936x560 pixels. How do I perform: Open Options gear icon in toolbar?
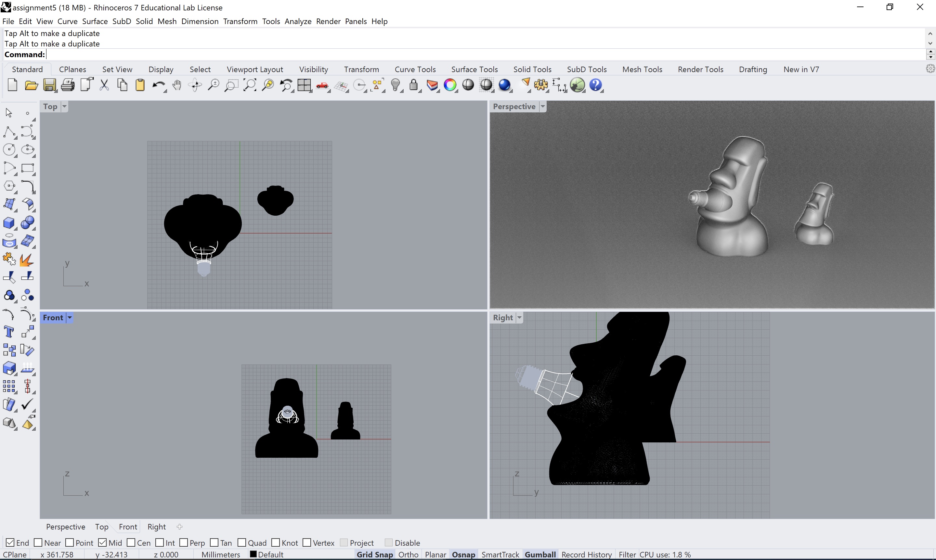[x=541, y=85]
